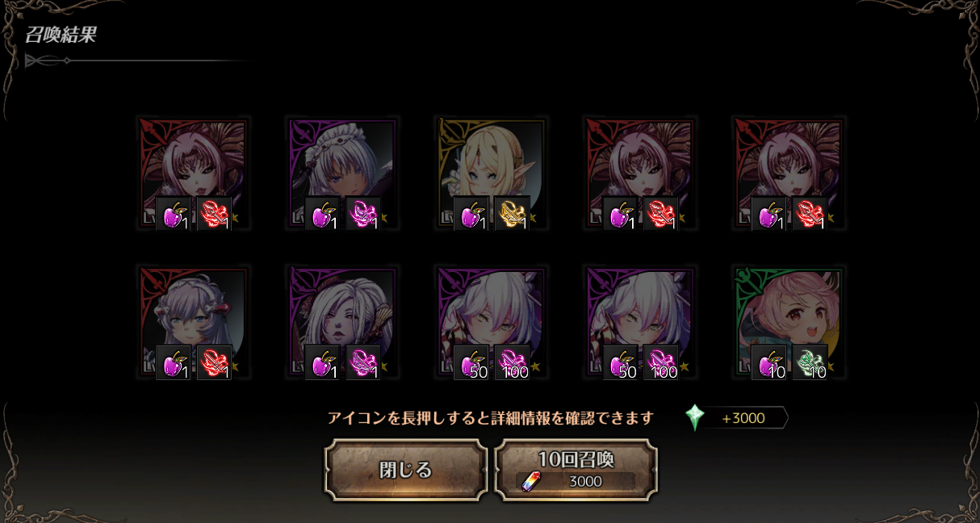Select the blonde elf character portrait
980x523 pixels.
[491, 173]
